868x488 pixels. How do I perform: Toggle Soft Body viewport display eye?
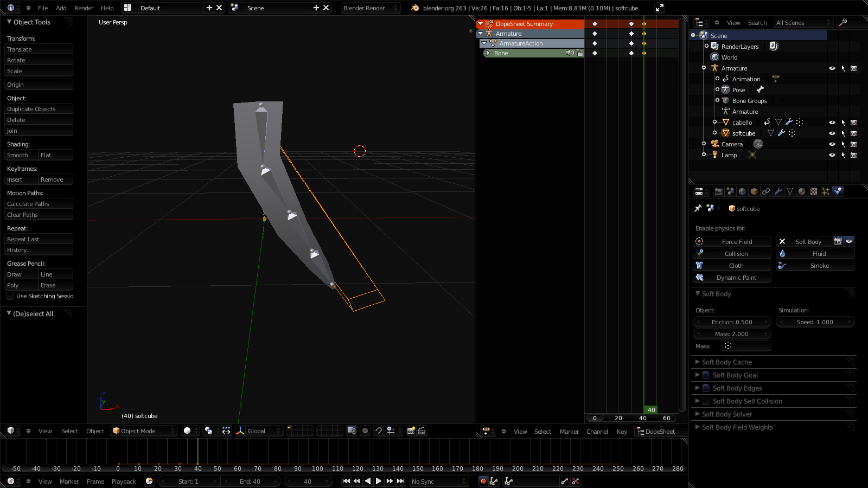click(849, 241)
